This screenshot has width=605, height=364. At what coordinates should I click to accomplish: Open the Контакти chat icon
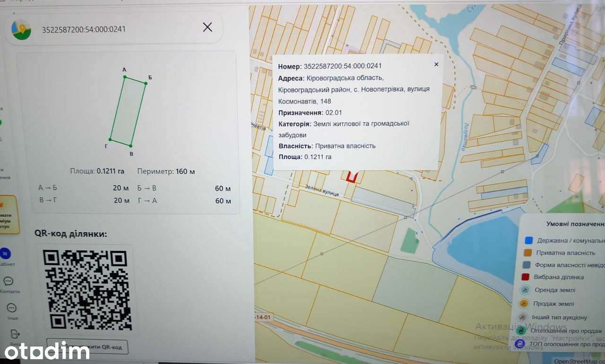pyautogui.click(x=8, y=281)
